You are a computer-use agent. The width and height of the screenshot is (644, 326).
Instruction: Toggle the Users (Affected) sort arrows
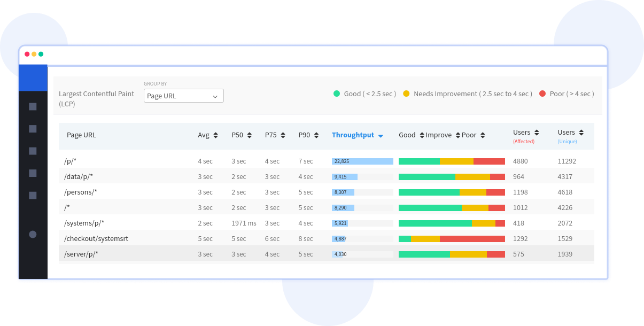pos(537,132)
